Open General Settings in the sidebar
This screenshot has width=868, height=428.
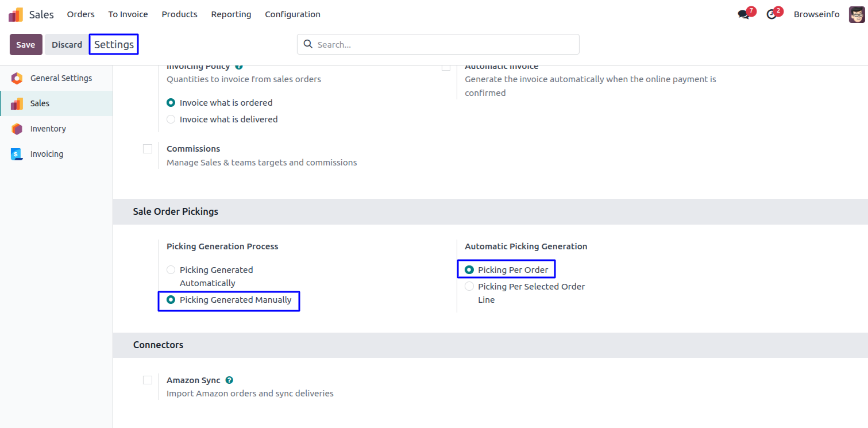(61, 78)
